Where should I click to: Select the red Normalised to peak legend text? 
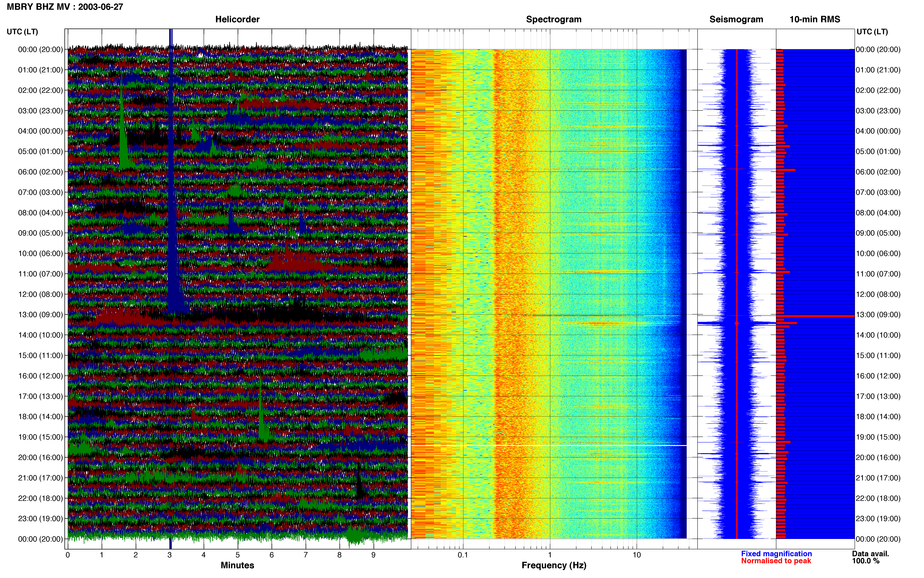776,561
